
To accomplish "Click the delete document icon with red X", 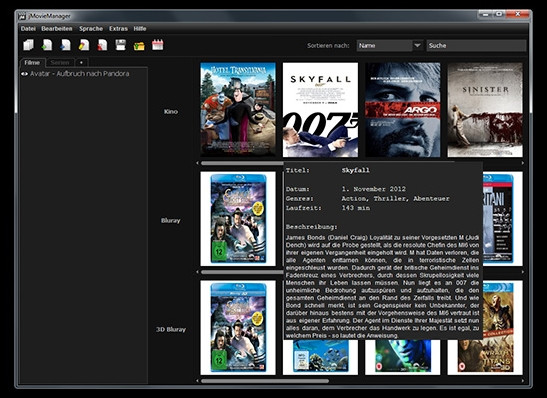I will point(102,45).
